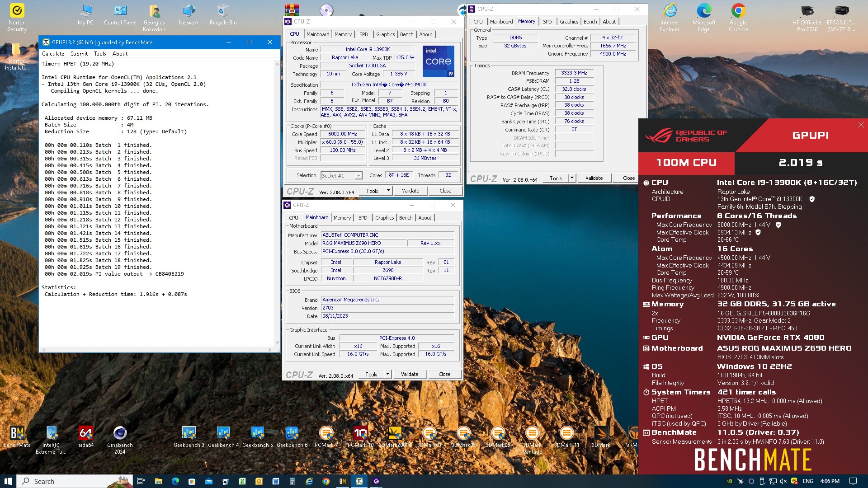Click the Windows Search box
This screenshot has height=488, width=868.
tap(75, 481)
